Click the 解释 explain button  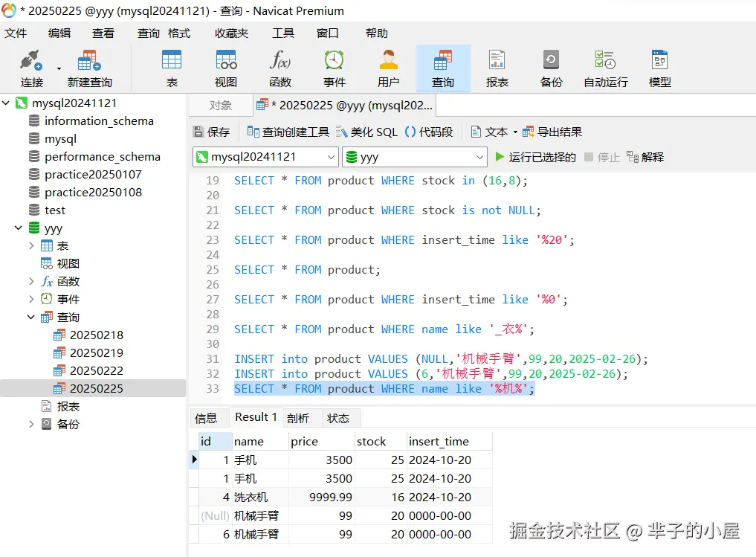click(645, 157)
